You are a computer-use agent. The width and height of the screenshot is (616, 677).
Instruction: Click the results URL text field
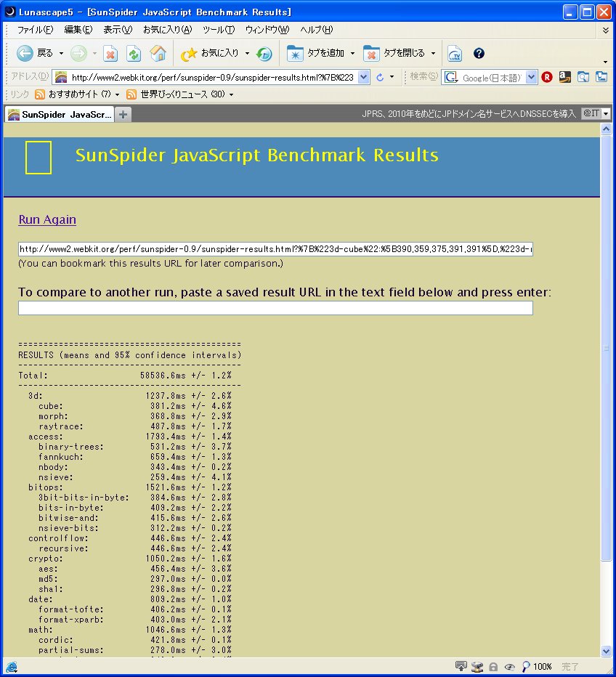tap(275, 249)
